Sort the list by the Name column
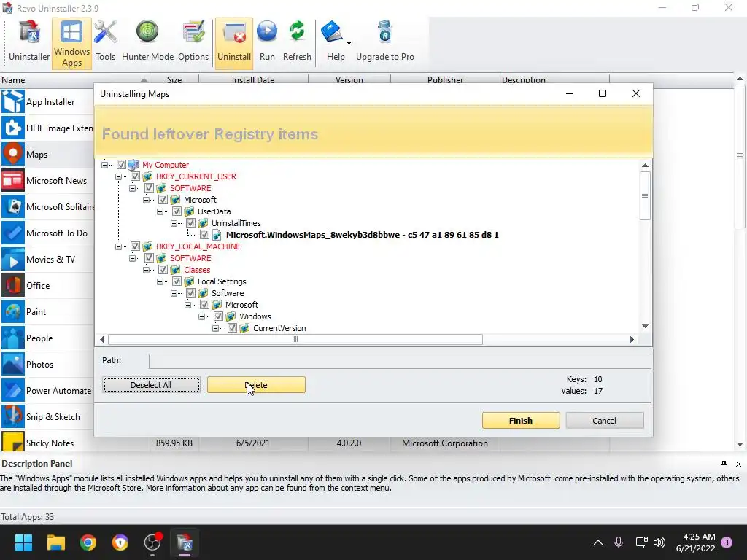This screenshot has height=560, width=747. pyautogui.click(x=75, y=79)
